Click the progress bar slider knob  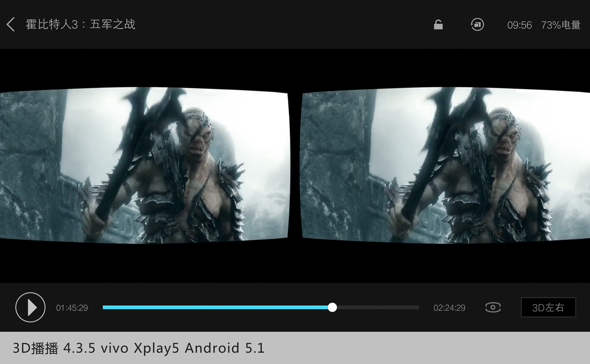332,308
